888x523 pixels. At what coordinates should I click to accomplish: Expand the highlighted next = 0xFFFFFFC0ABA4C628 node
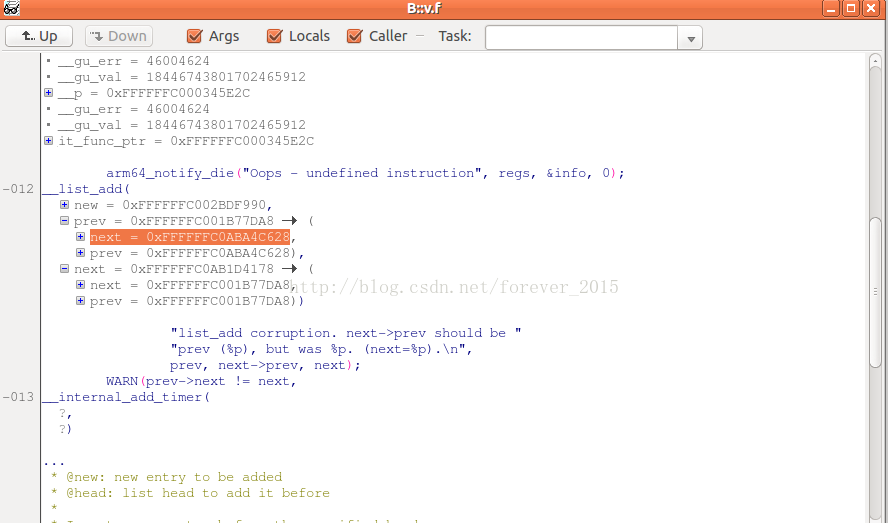coord(80,236)
